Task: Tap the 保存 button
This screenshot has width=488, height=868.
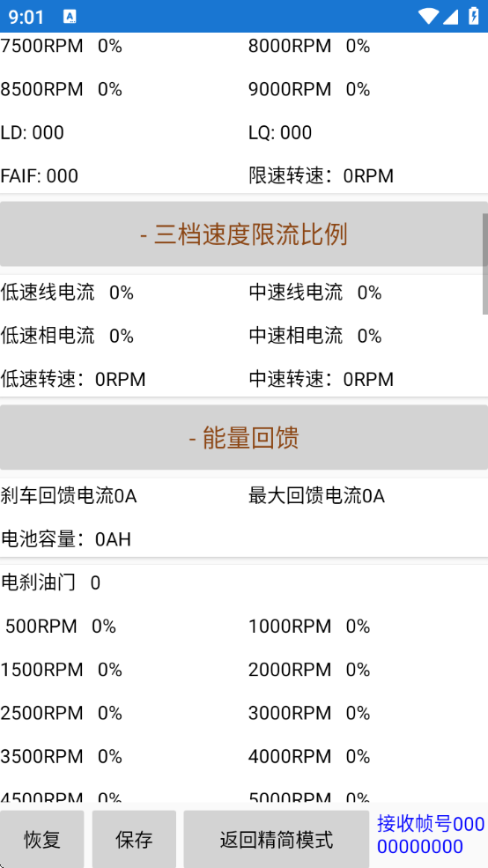Action: pyautogui.click(x=134, y=839)
